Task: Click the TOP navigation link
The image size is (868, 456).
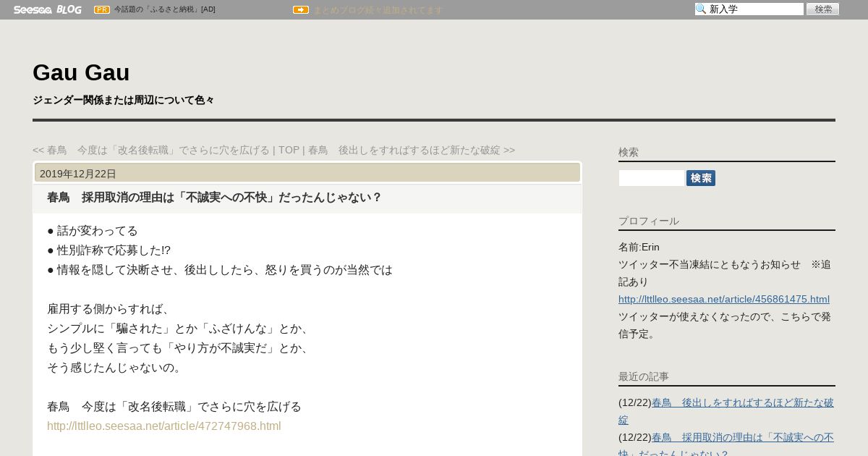Action: [x=289, y=150]
